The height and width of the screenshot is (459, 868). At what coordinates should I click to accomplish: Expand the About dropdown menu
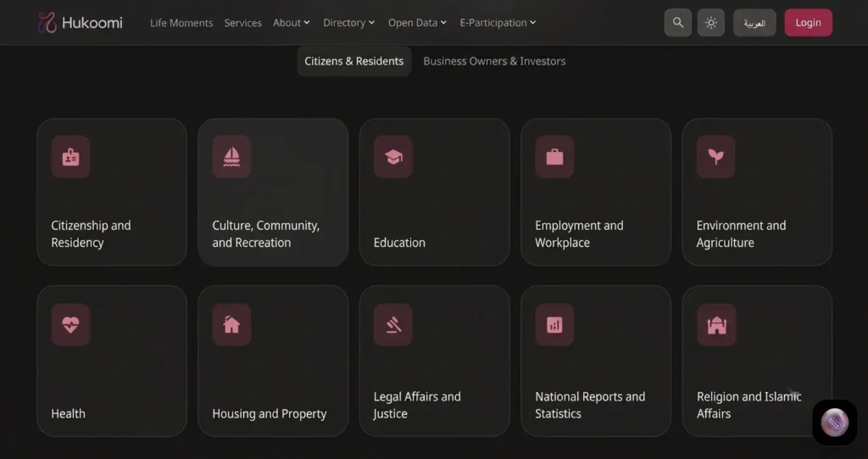coord(292,23)
